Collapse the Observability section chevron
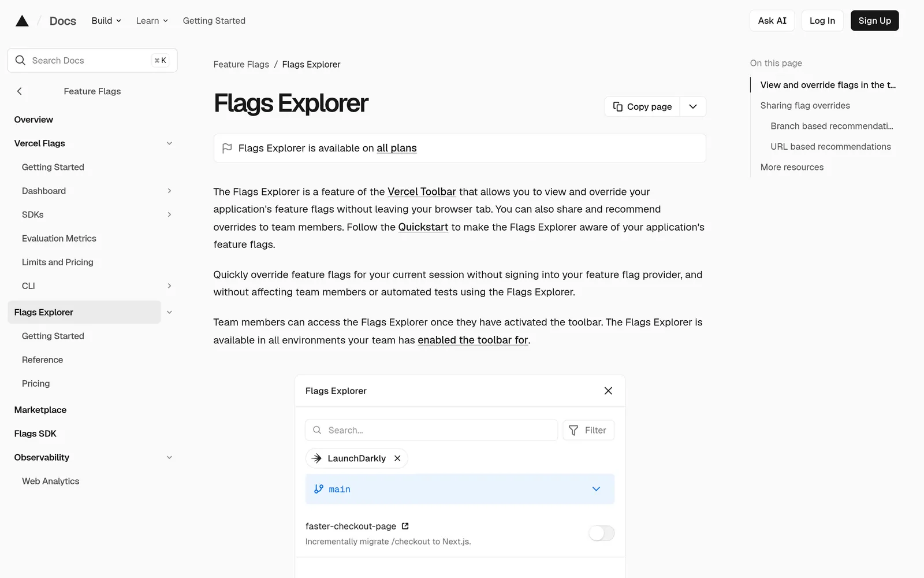Screen dimensions: 924x578 tap(169, 457)
